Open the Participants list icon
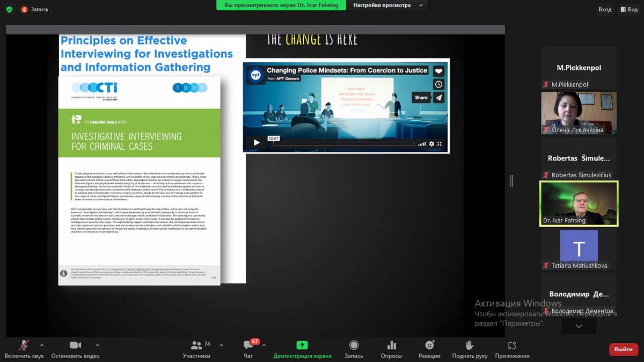Image resolution: width=644 pixels, height=362 pixels. [196, 345]
